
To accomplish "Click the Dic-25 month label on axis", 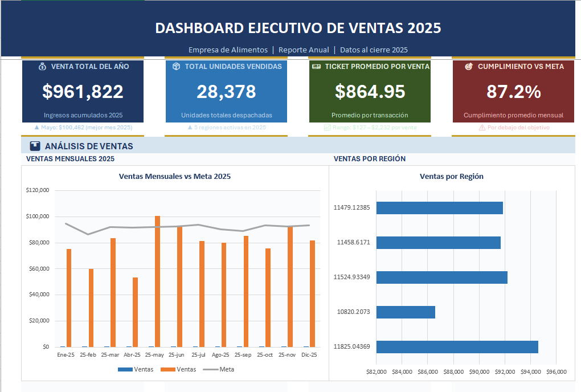I will click(309, 355).
